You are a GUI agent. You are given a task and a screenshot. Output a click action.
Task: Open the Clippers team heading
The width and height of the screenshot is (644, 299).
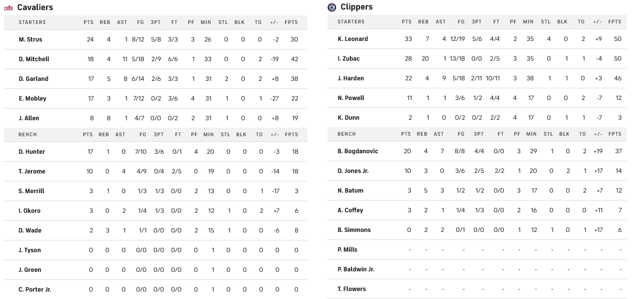click(356, 7)
